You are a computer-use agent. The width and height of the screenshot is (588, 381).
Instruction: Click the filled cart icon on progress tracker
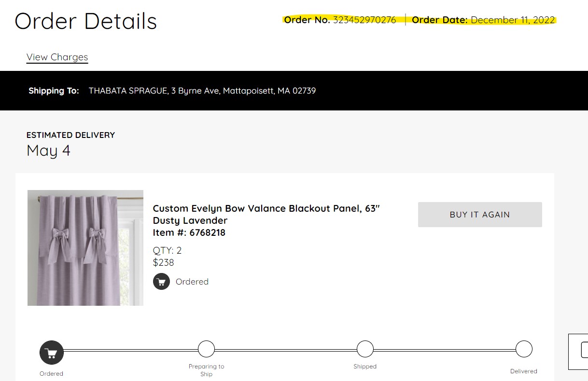[51, 353]
